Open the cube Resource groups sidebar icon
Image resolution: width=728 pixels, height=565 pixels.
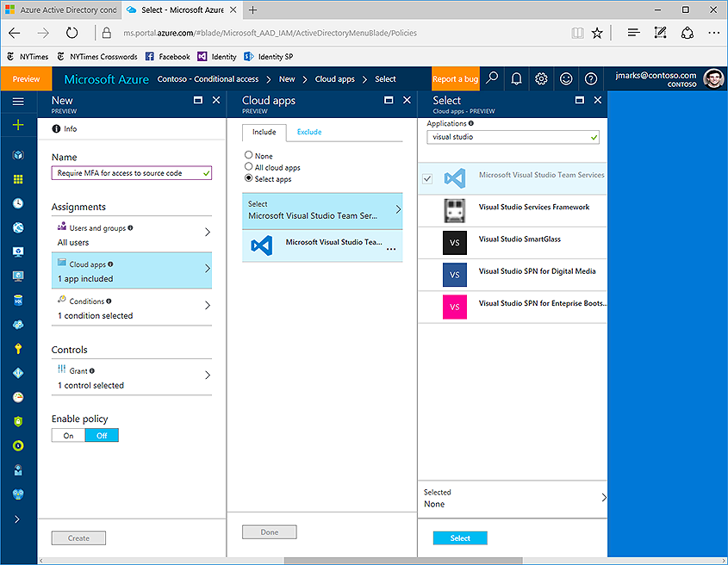click(x=18, y=155)
